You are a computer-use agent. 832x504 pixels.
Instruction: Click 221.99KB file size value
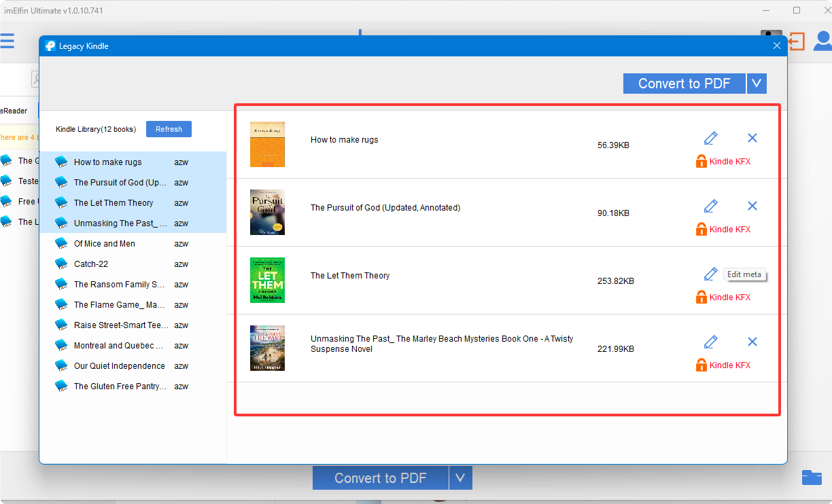[x=616, y=349]
